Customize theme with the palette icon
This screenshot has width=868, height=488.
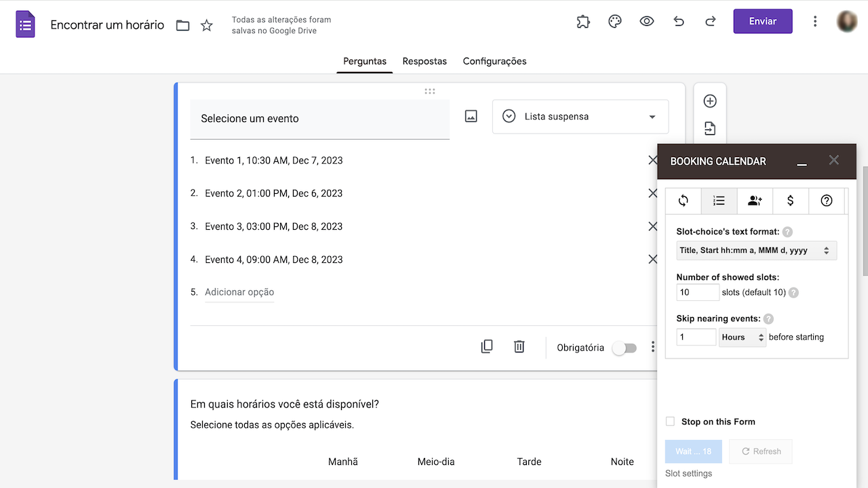click(x=615, y=22)
